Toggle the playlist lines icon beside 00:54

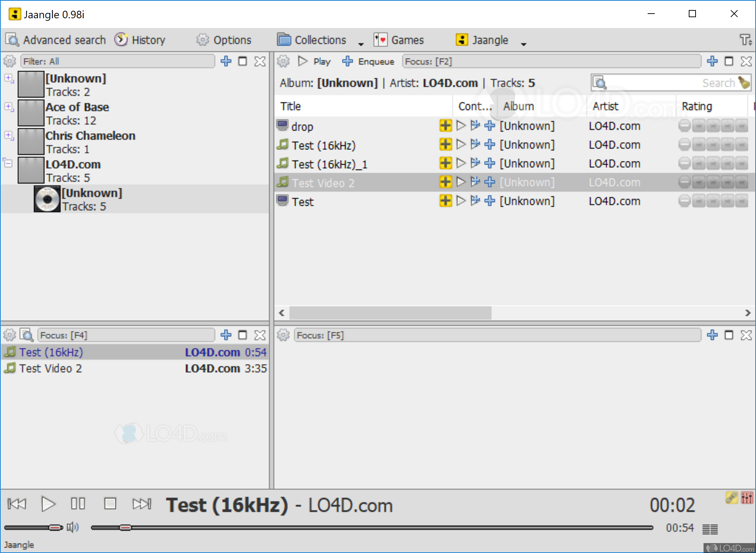[x=710, y=529]
